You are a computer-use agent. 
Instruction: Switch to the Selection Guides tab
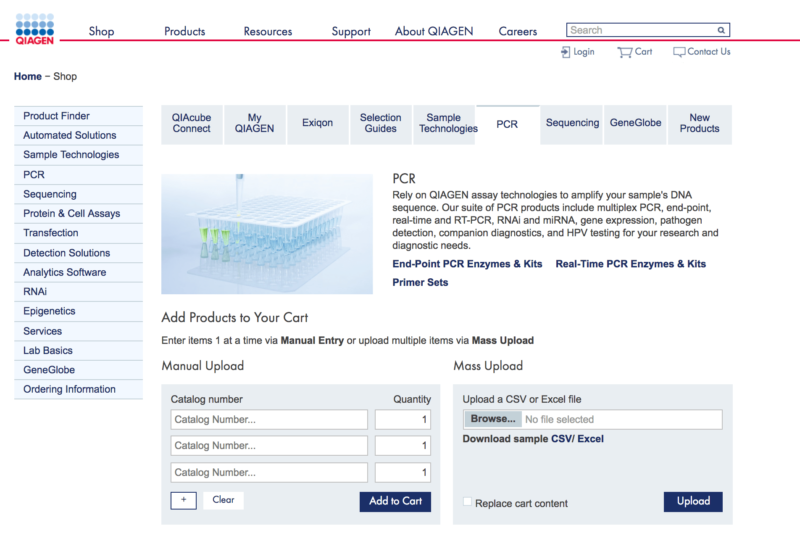[381, 125]
